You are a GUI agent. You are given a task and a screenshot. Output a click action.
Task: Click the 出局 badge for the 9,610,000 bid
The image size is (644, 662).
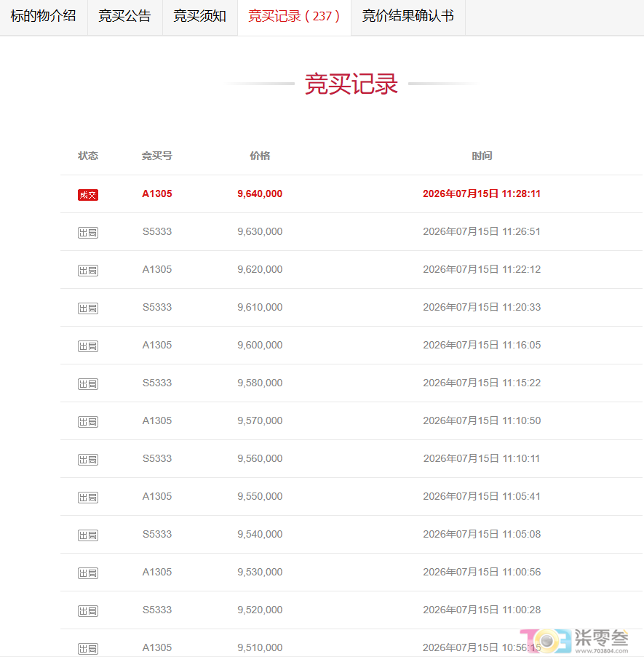(88, 308)
